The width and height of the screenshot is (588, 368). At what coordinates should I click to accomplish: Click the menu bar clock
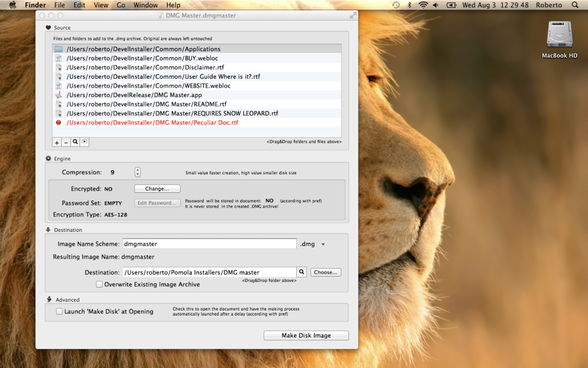tap(495, 5)
